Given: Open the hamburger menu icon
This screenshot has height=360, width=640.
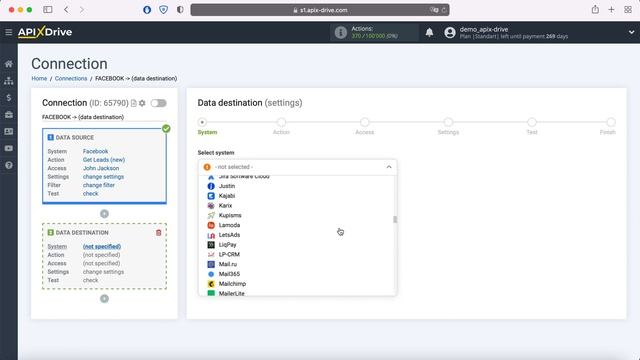Looking at the screenshot, I should [9, 32].
